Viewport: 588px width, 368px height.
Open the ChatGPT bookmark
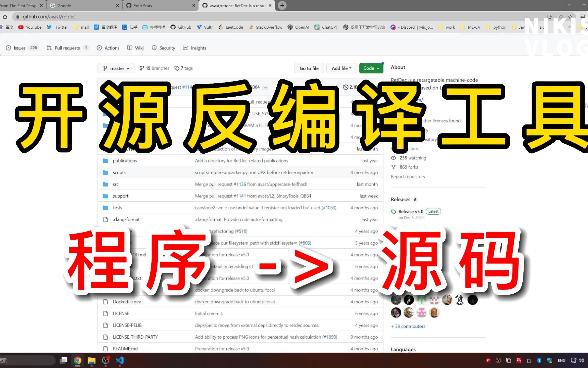click(x=326, y=27)
